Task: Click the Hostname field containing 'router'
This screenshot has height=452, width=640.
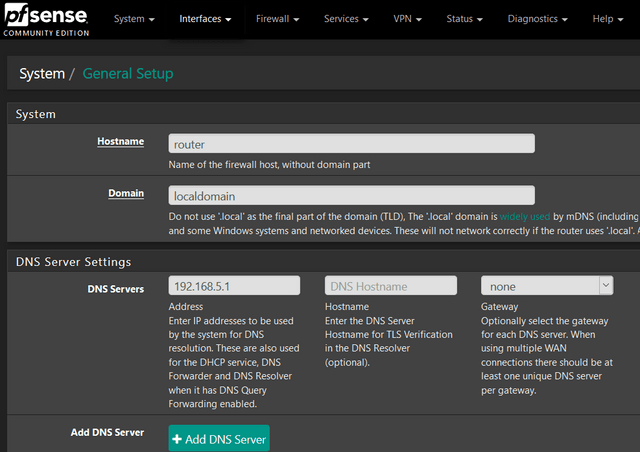Action: point(351,144)
